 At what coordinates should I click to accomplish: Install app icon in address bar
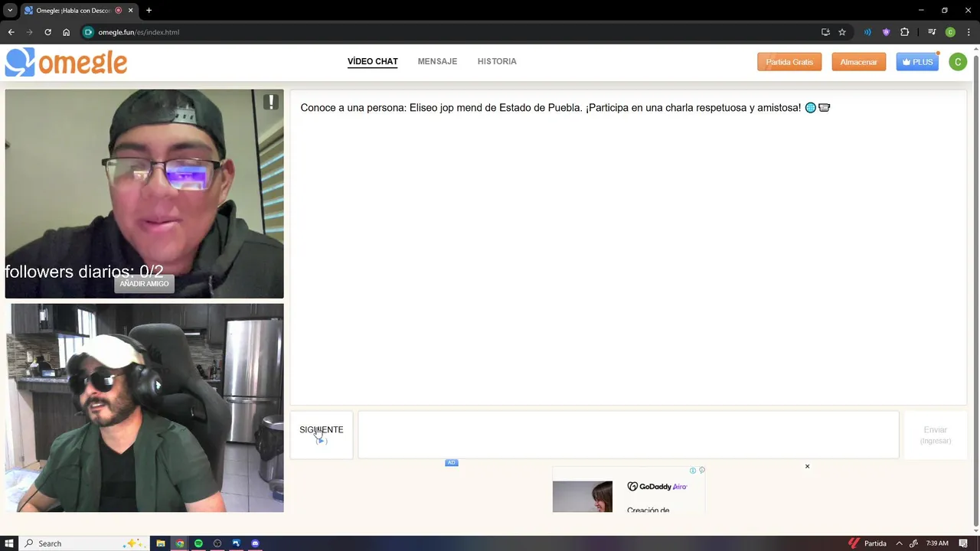tap(825, 32)
